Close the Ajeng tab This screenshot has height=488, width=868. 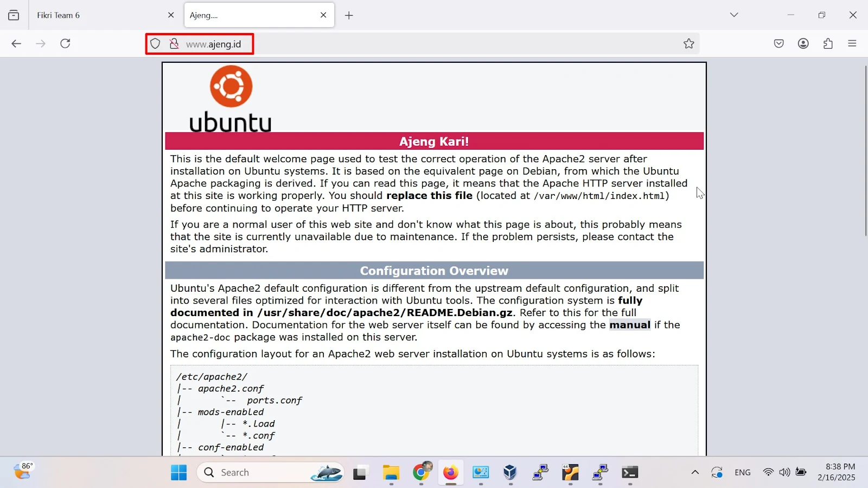323,15
